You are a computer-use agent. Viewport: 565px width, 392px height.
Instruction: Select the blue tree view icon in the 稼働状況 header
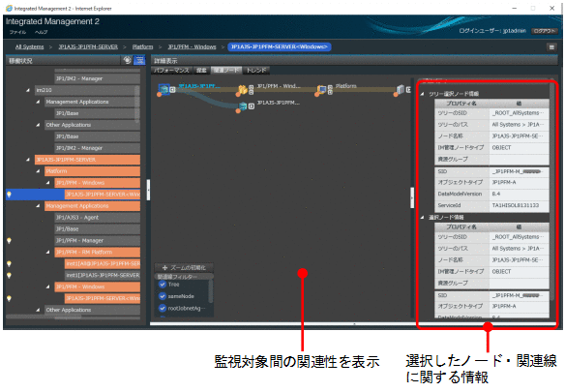[139, 60]
